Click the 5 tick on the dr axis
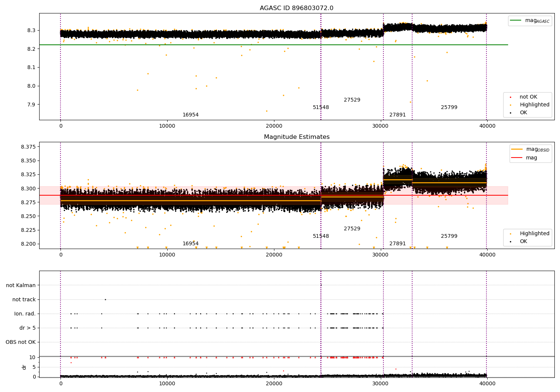Image resolution: width=560 pixels, height=392 pixels. (x=34, y=367)
